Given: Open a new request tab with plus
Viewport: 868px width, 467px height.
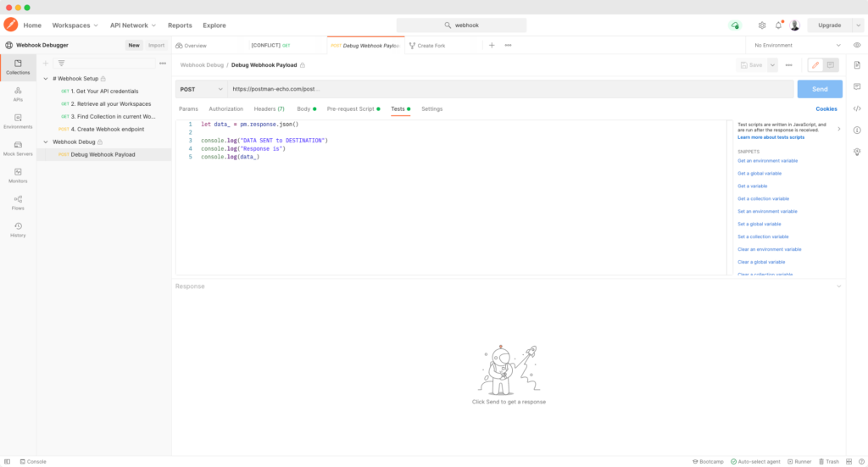Looking at the screenshot, I should coord(492,46).
